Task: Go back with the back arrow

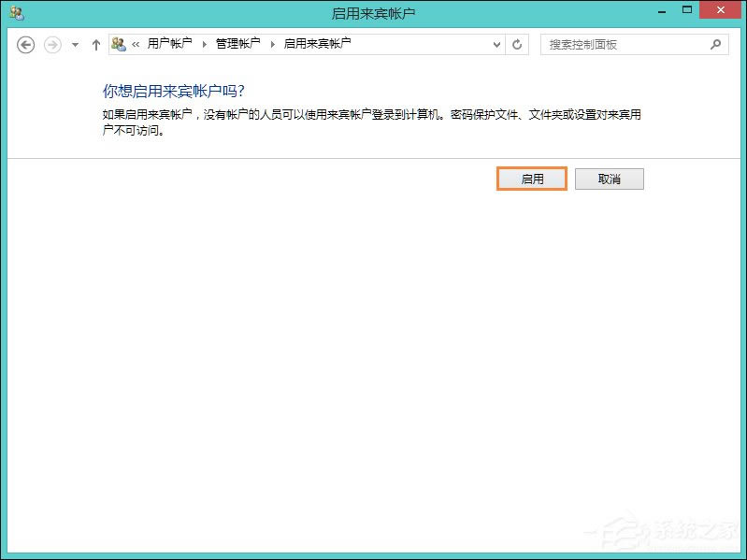Action: (x=26, y=45)
